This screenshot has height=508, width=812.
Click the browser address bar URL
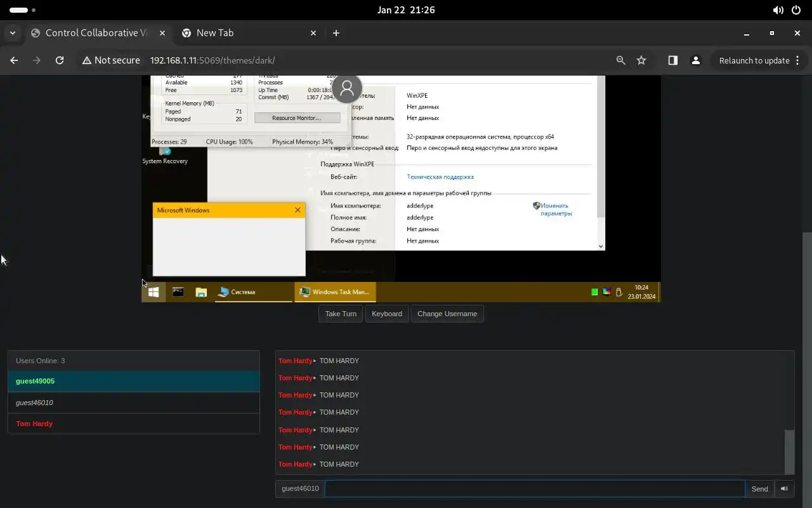[213, 60]
